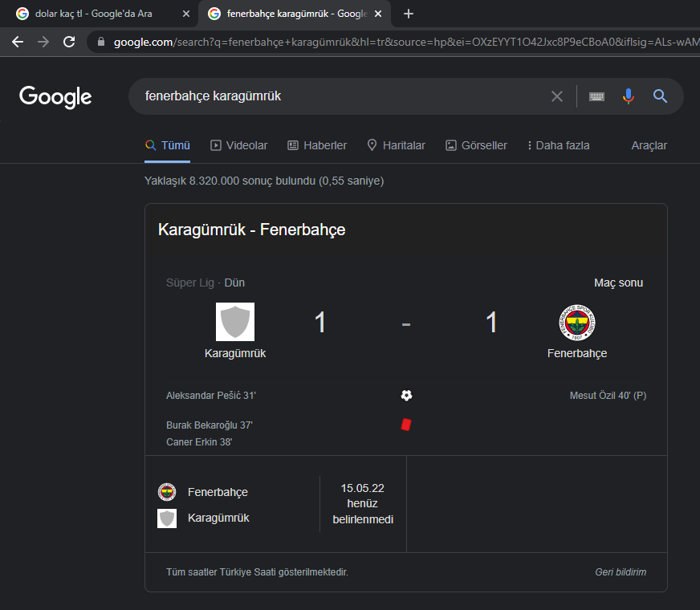Click the browser forward arrow
Image resolution: width=700 pixels, height=610 pixels.
click(43, 42)
